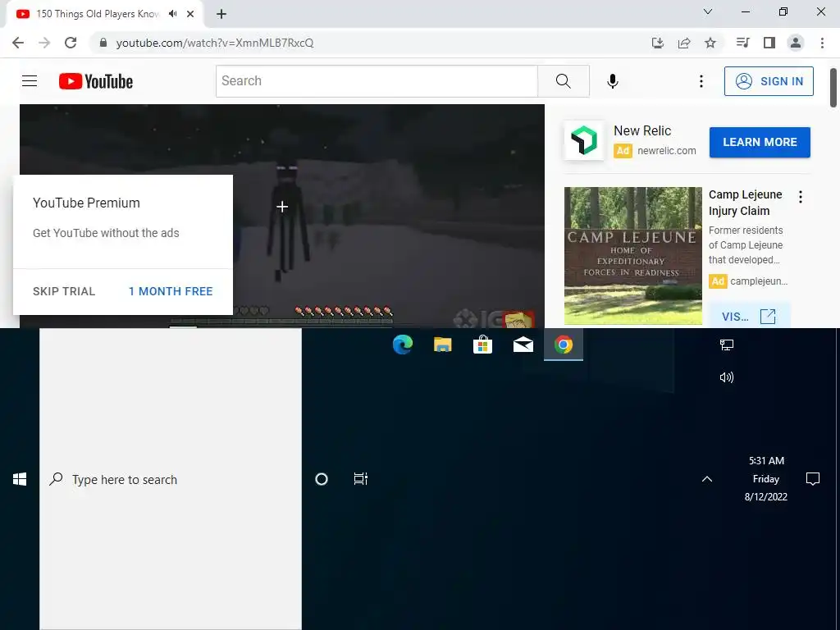Share this page via share icon
This screenshot has width=840, height=630.
click(x=684, y=43)
